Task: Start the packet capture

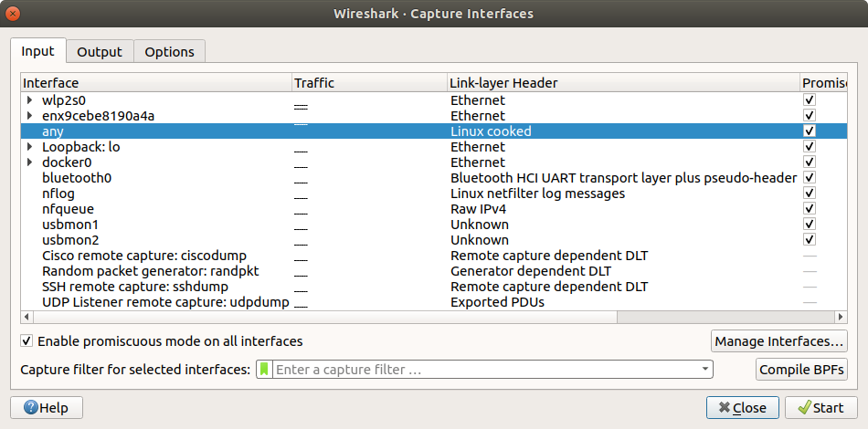Action: (x=820, y=407)
